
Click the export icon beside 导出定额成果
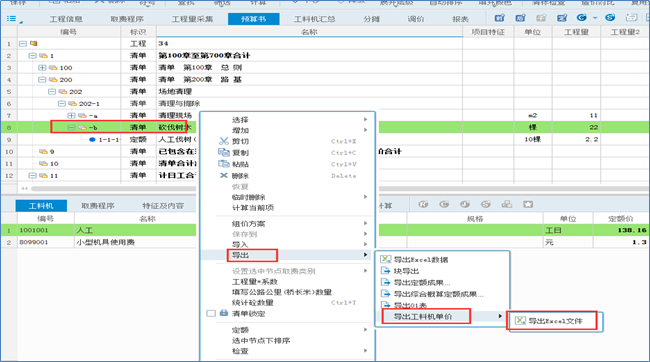[x=386, y=282]
